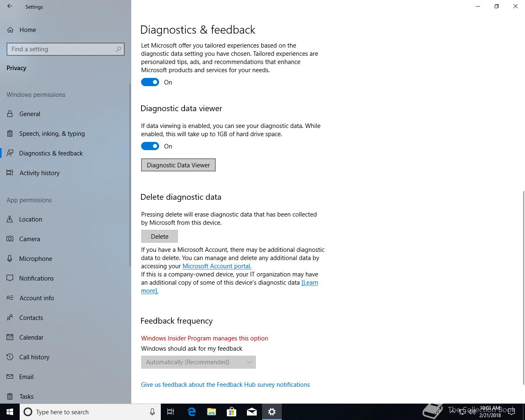Click the Delete diagnostic data button

160,236
